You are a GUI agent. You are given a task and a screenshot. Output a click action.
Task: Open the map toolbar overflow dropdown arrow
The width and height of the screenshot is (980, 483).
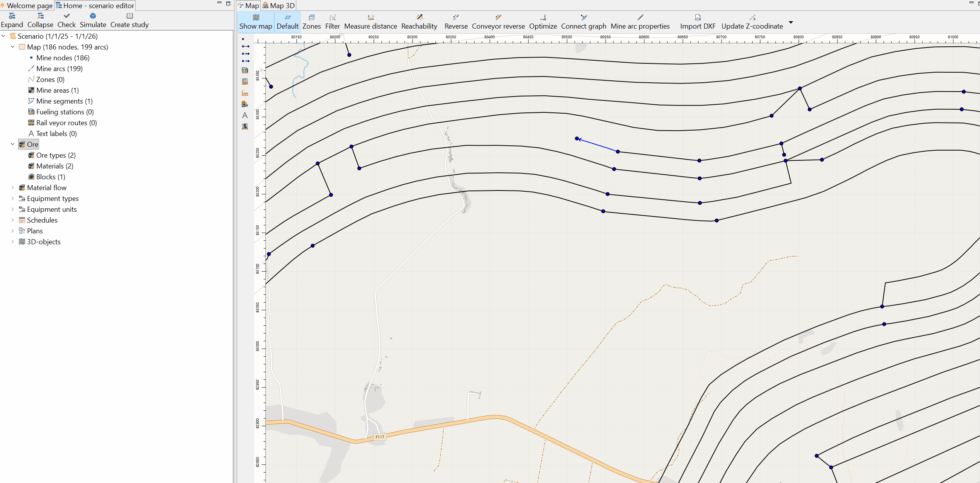791,22
